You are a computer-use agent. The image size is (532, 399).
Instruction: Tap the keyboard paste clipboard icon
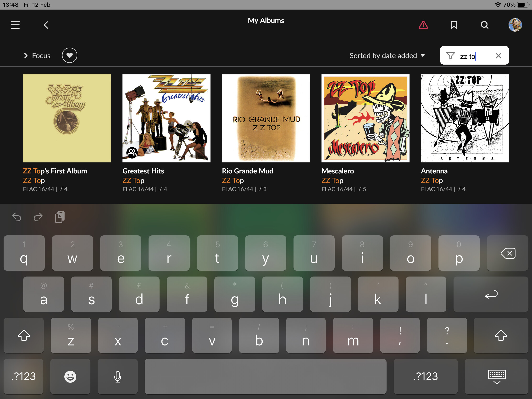click(x=59, y=217)
